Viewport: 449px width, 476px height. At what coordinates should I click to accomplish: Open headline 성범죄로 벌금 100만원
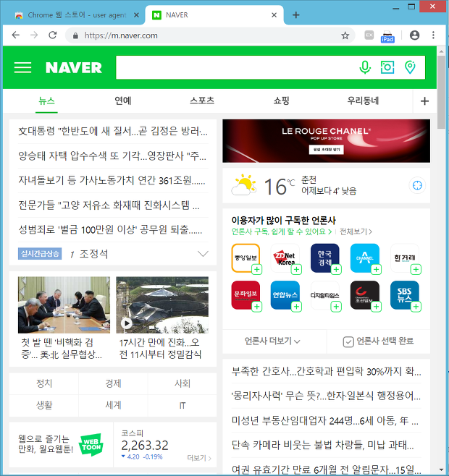click(x=110, y=230)
